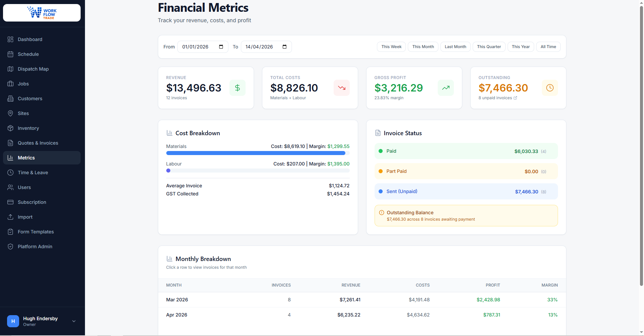
Task: Open the Apr 2026 monthly row
Action: tap(362, 315)
